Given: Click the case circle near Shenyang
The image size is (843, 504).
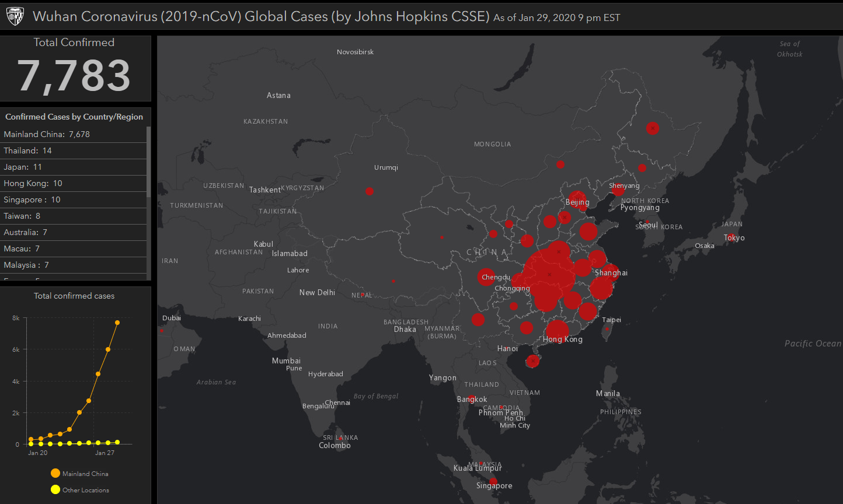Looking at the screenshot, I should (x=618, y=190).
